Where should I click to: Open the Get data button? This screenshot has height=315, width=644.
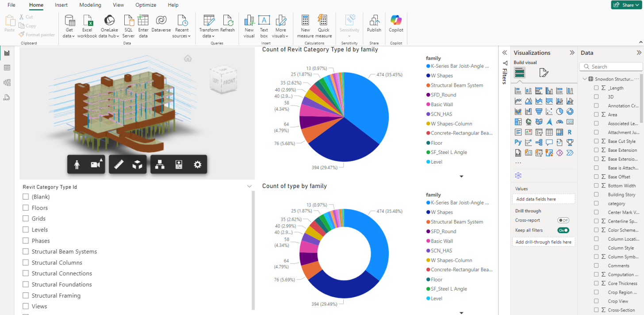click(x=69, y=26)
